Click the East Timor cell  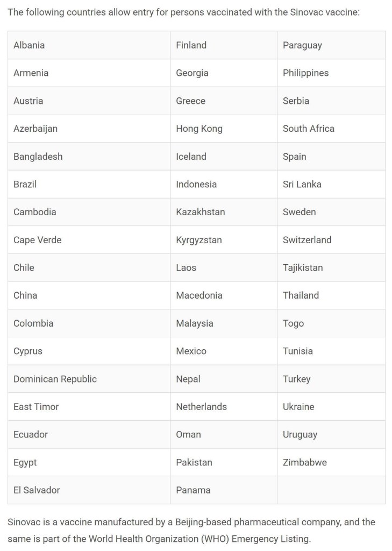tap(36, 407)
